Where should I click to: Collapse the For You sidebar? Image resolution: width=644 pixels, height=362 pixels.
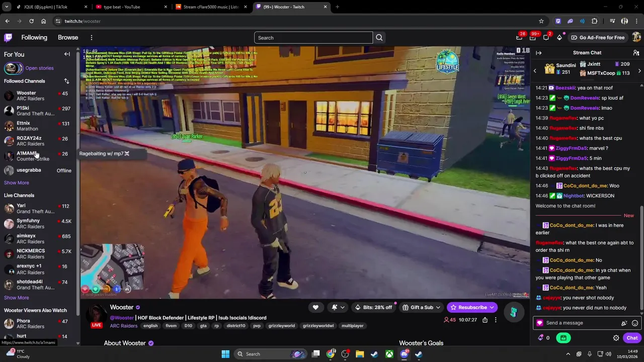(x=67, y=54)
